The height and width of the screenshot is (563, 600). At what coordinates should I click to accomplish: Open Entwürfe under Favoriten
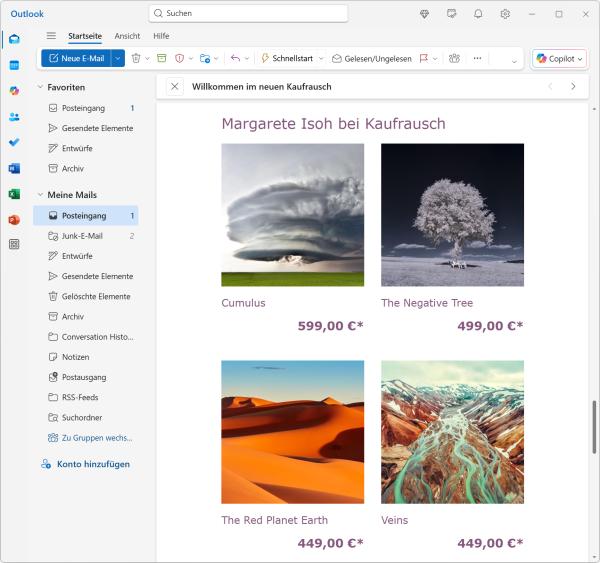point(86,149)
